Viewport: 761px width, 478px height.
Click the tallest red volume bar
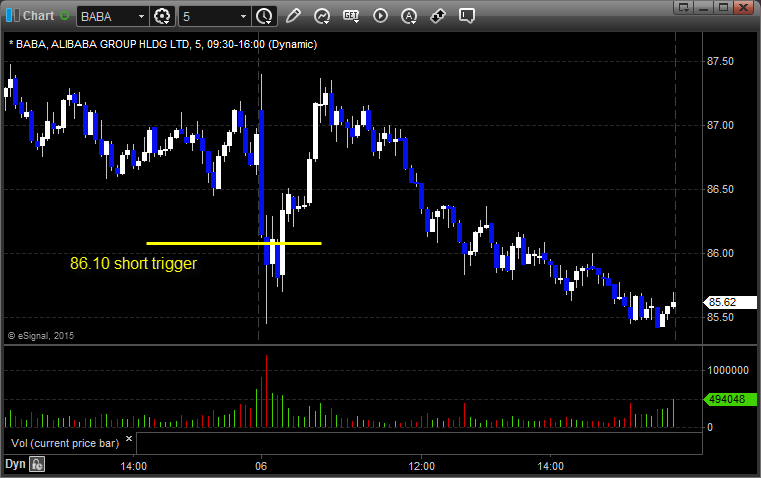266,391
